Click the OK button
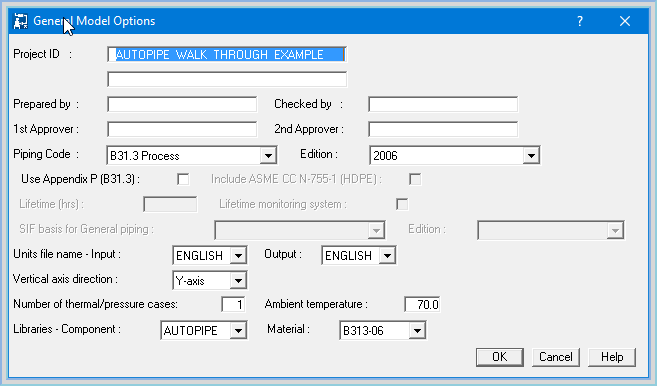 click(x=499, y=357)
